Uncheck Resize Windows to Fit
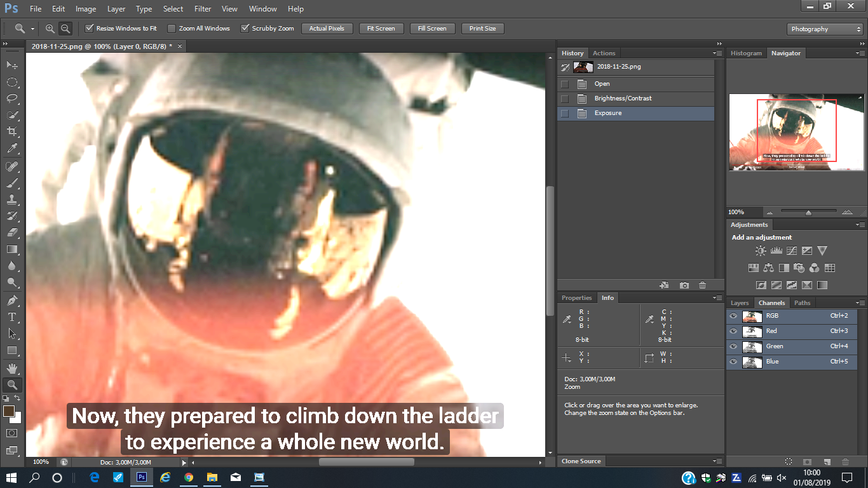Viewport: 868px width, 488px height. tap(90, 29)
